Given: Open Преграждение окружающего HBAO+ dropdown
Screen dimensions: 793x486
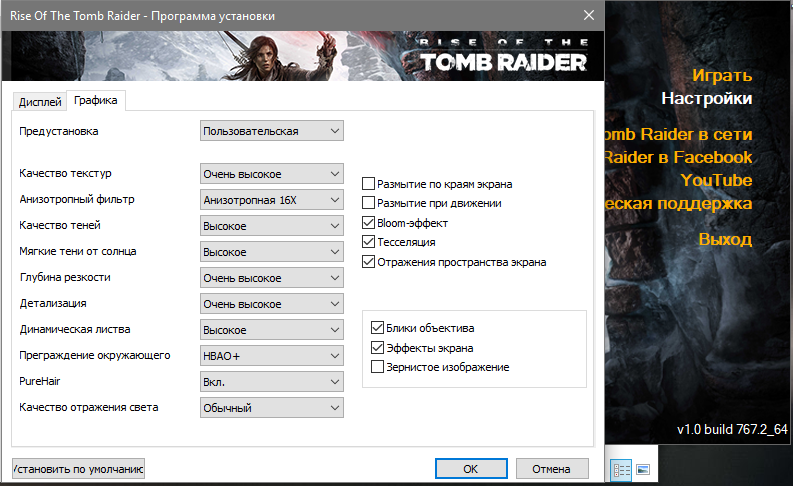Looking at the screenshot, I should coord(272,356).
